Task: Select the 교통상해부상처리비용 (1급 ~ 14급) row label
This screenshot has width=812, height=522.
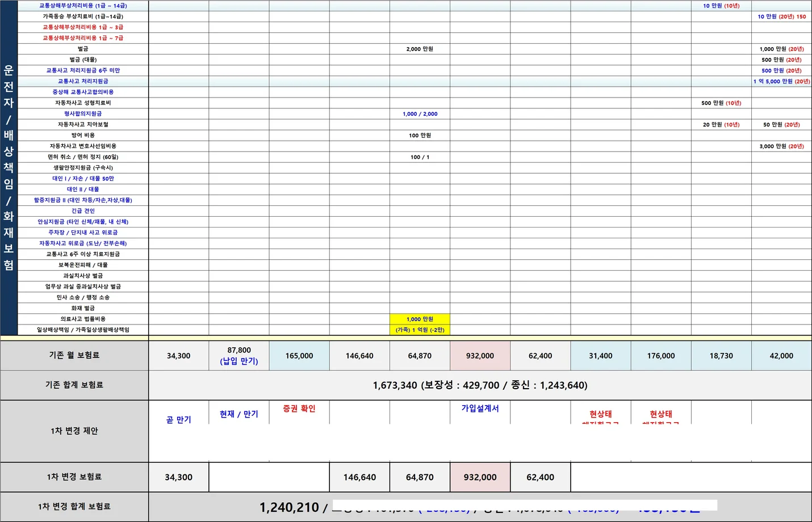Action: [x=83, y=6]
